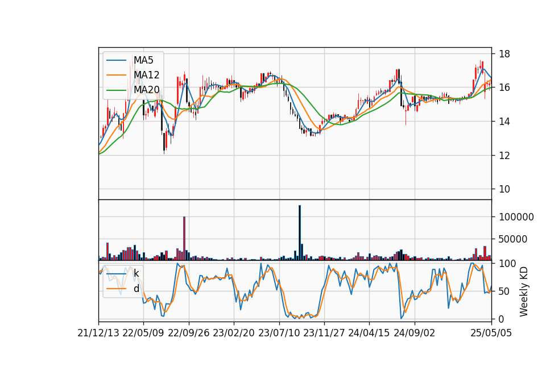Click the blue MA5 legend line sample
The width and height of the screenshot is (546, 392).
(x=116, y=60)
